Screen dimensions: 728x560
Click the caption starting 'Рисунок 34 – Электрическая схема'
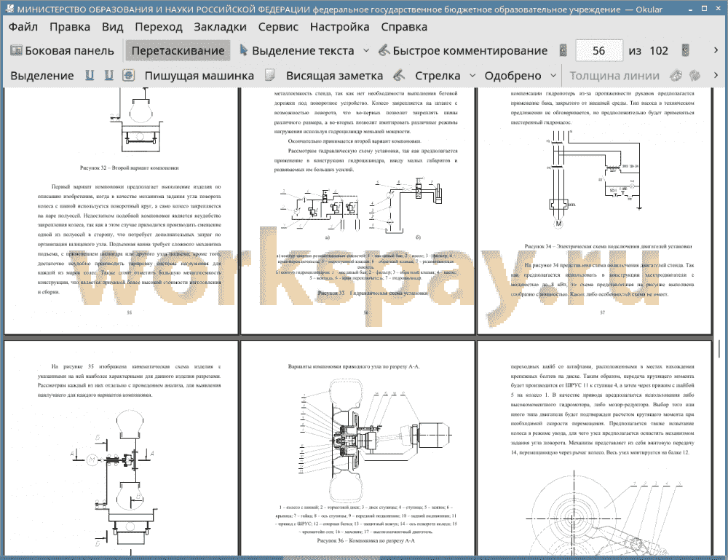point(608,247)
